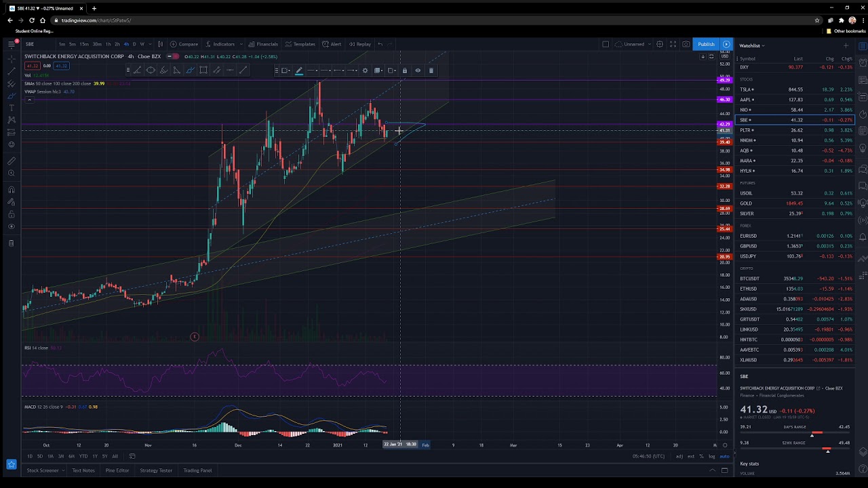Open the chart style candles icon
Image resolution: width=868 pixels, height=488 pixels.
tap(160, 44)
